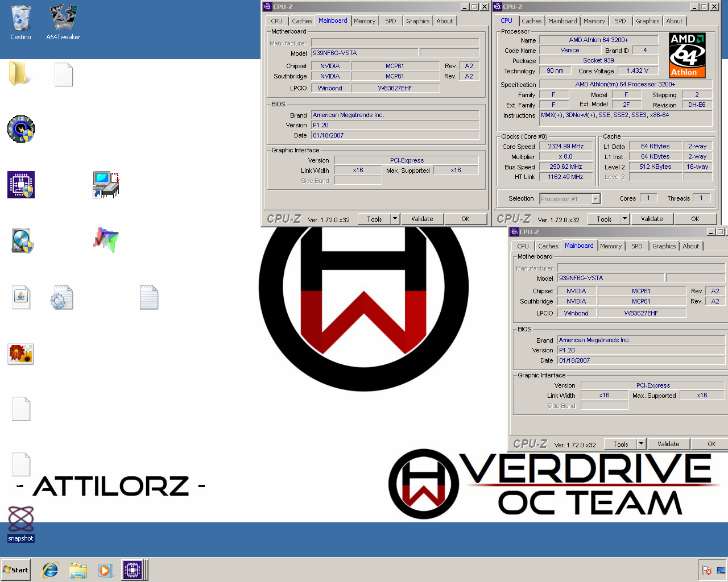The image size is (728, 582).
Task: Select the clock-dial icon with shield
Action: (21, 129)
